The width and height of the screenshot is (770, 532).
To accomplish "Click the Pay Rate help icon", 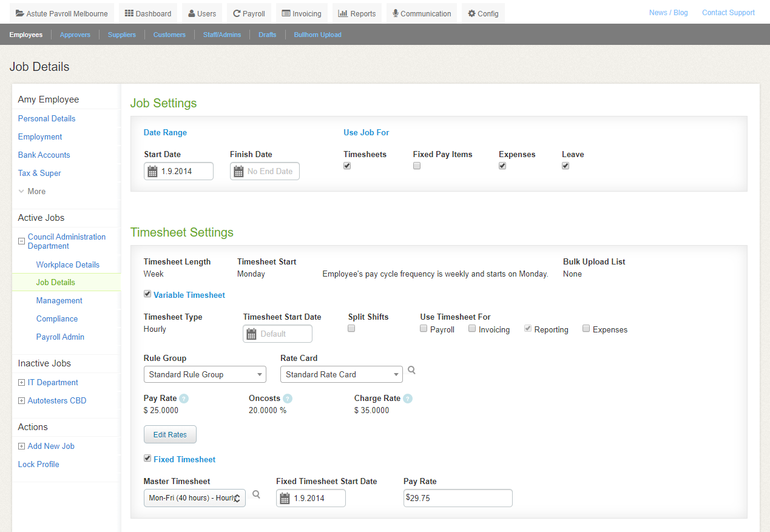I will (184, 399).
